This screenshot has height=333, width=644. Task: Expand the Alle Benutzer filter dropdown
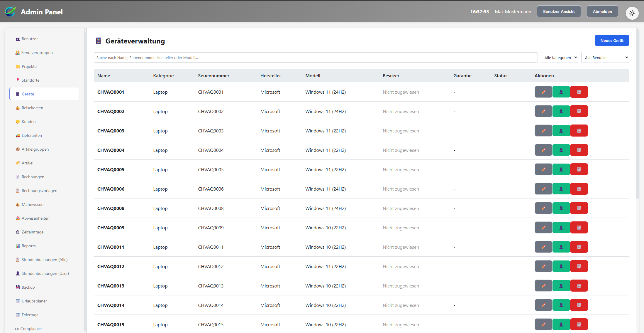tap(605, 58)
